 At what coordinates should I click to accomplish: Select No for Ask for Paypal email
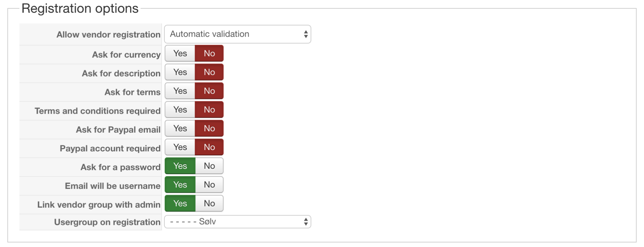(209, 129)
